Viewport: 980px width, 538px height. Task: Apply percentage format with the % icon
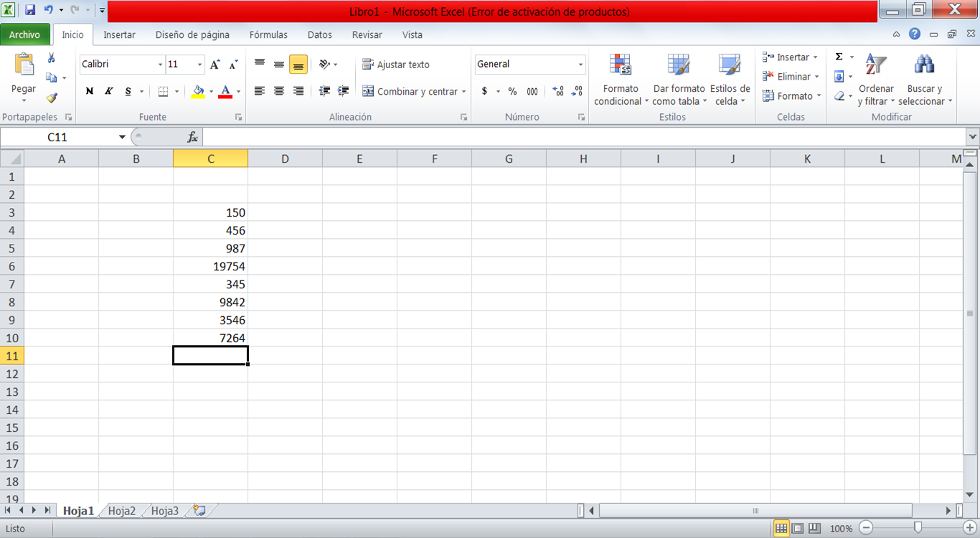coord(512,93)
